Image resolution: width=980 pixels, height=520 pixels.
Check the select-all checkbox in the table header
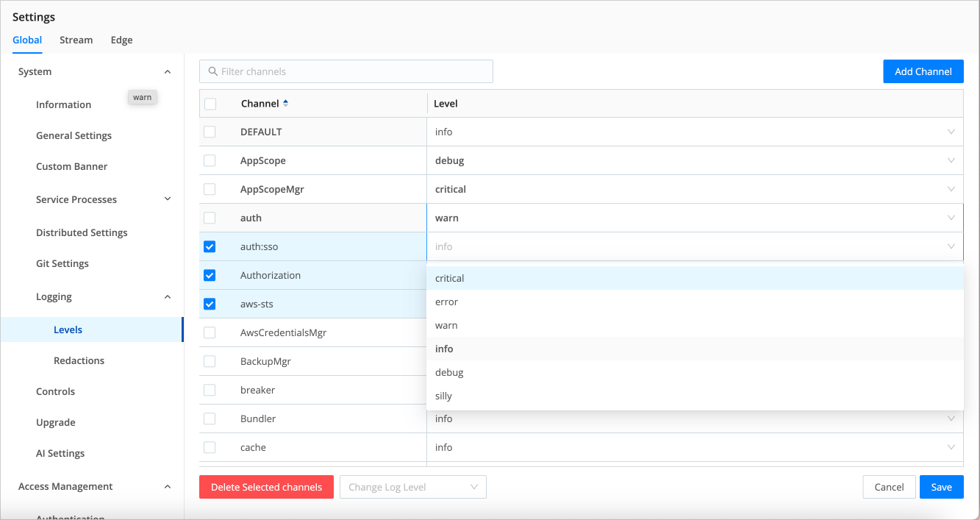210,103
